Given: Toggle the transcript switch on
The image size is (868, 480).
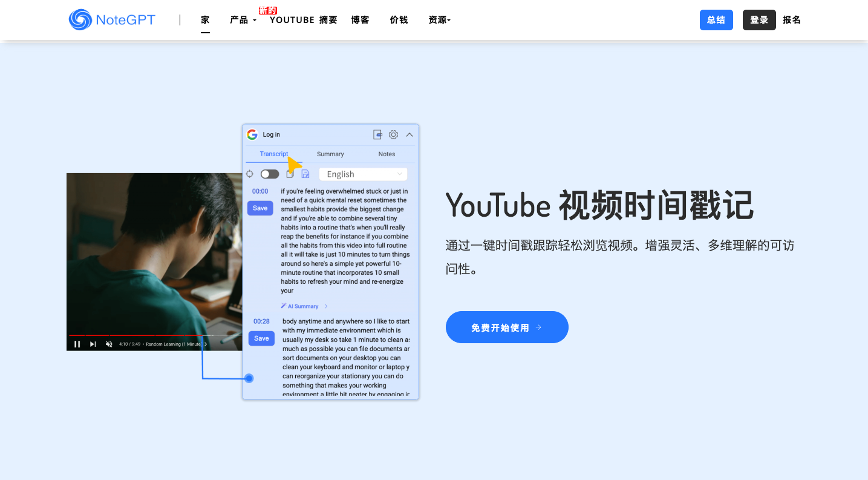Looking at the screenshot, I should click(270, 174).
